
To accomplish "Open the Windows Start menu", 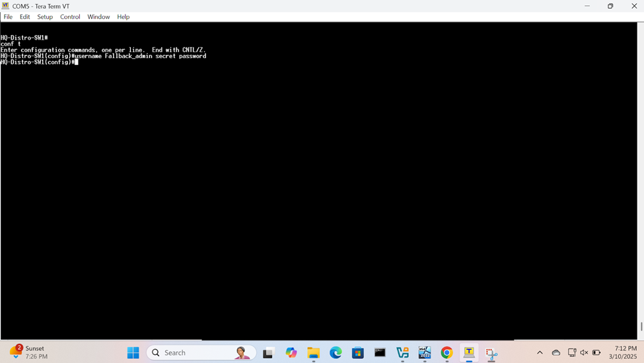I will point(133,352).
